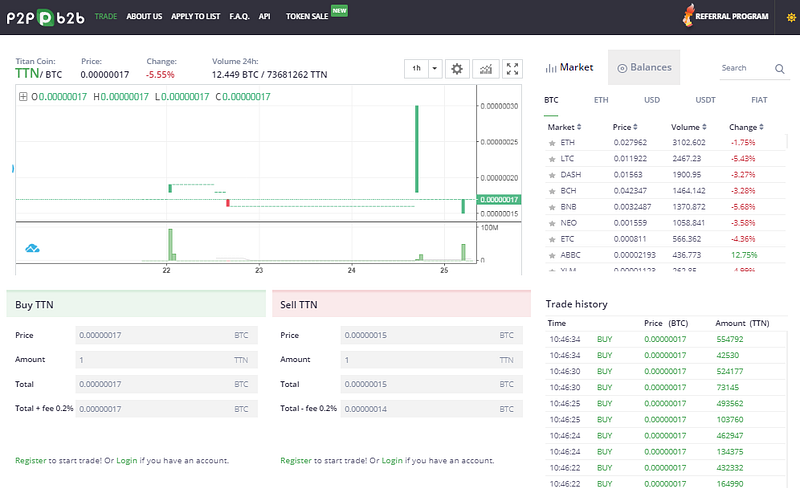Click Login link under Sell TTN
The image size is (800, 488).
point(392,460)
